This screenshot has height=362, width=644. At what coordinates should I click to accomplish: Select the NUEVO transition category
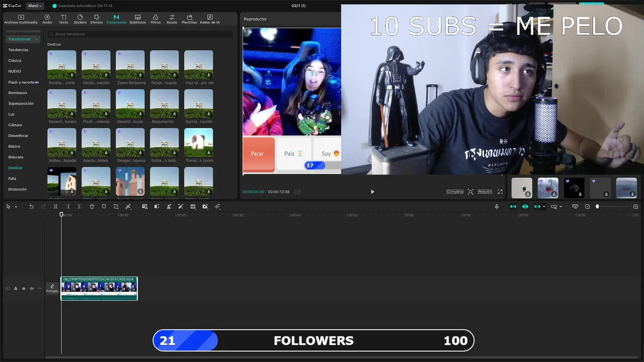[15, 71]
